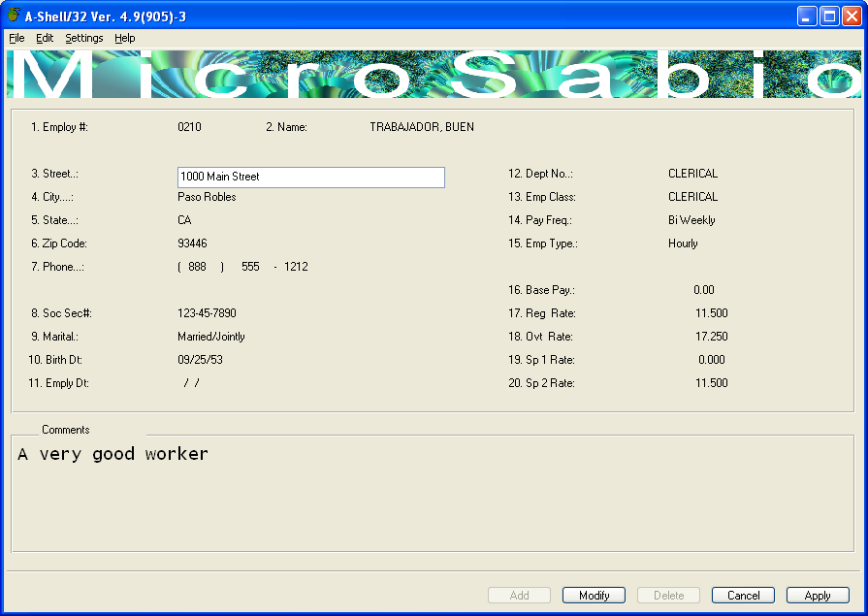Select the Marital status Married/Jointly
Screen dimensions: 868x616
[x=211, y=337]
